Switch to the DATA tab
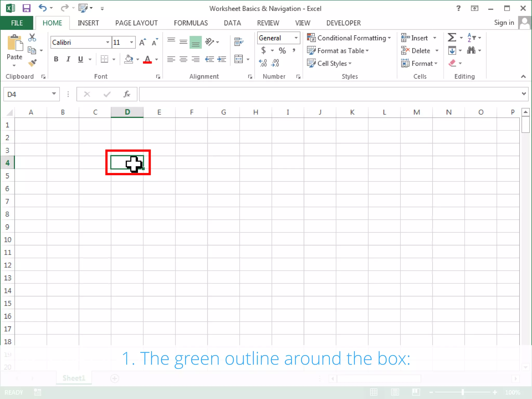Image resolution: width=532 pixels, height=399 pixels. click(x=232, y=23)
